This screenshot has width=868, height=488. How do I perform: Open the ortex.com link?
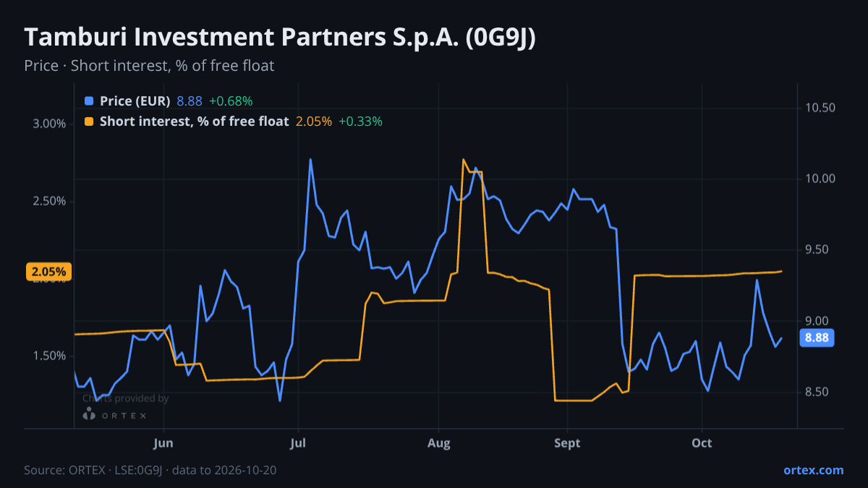[x=813, y=470]
